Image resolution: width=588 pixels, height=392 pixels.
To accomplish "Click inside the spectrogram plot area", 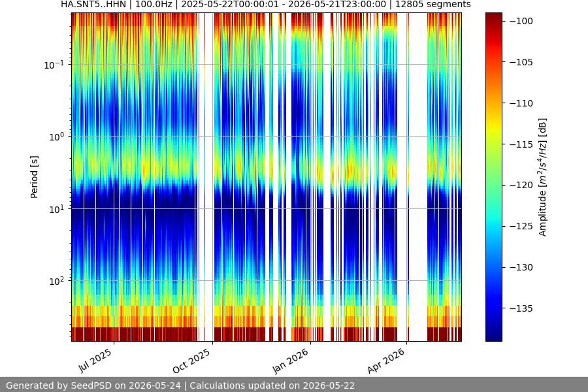I will (x=267, y=177).
